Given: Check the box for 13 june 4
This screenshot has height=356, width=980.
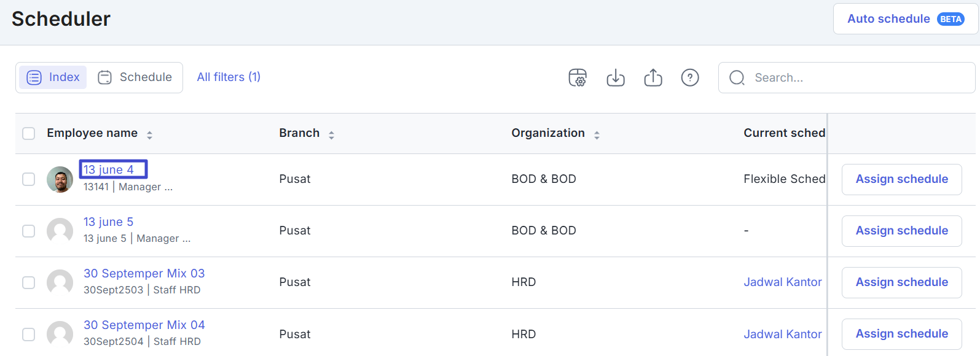Looking at the screenshot, I should pyautogui.click(x=29, y=179).
